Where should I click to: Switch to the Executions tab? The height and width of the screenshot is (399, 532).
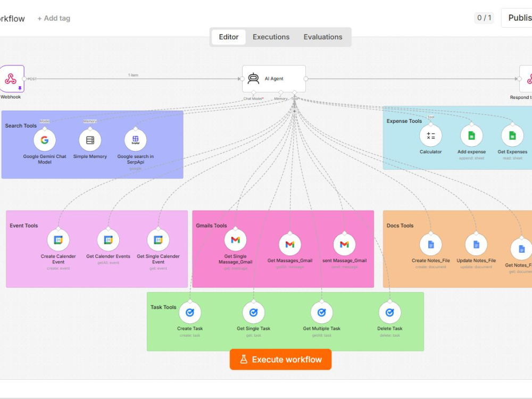(x=271, y=37)
